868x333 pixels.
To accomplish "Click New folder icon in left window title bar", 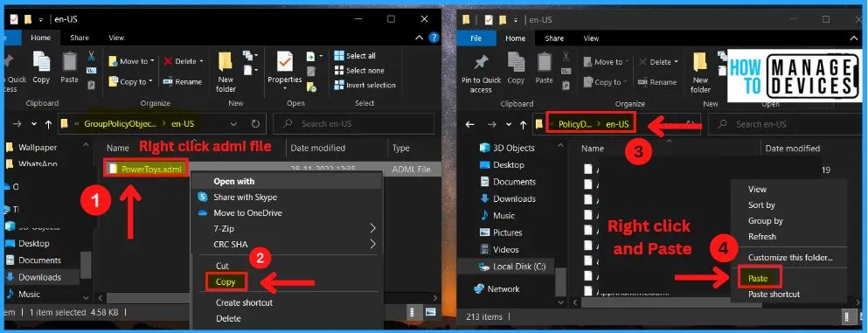I will click(x=28, y=19).
